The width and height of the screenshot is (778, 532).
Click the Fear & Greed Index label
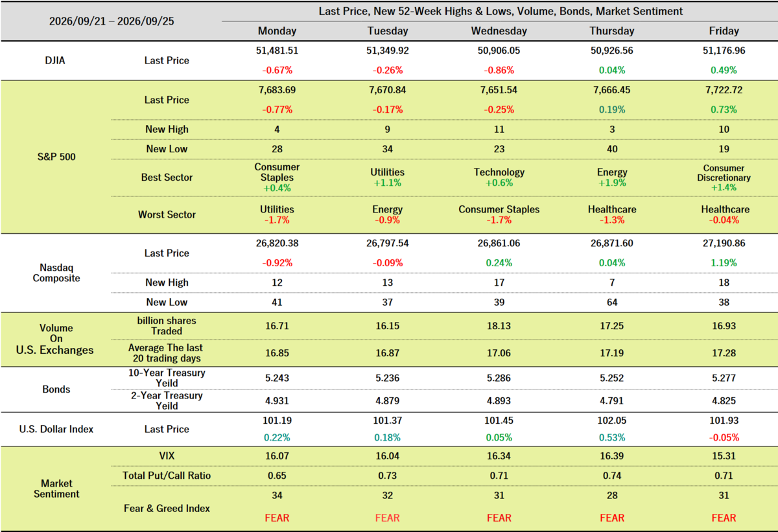pyautogui.click(x=167, y=509)
